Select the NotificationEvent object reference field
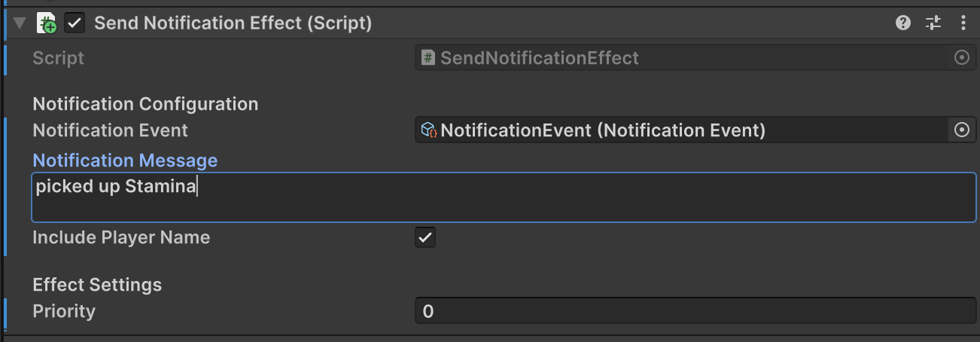 click(681, 130)
